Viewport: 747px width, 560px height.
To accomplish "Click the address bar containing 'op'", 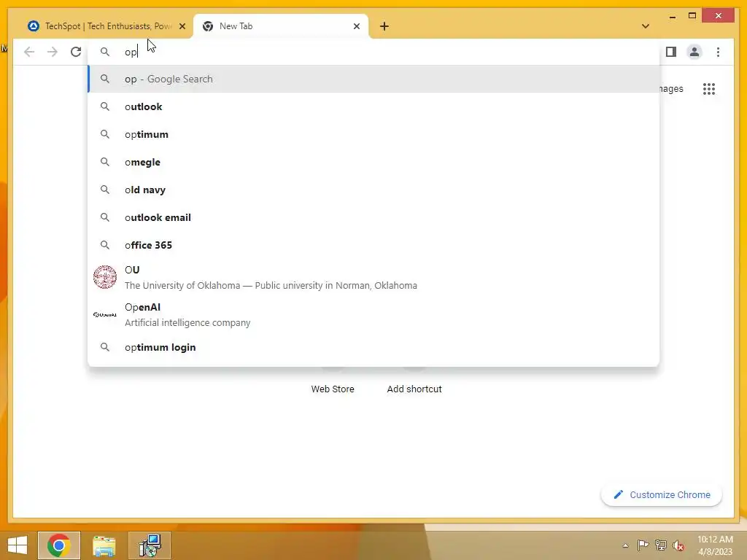I will pyautogui.click(x=374, y=52).
